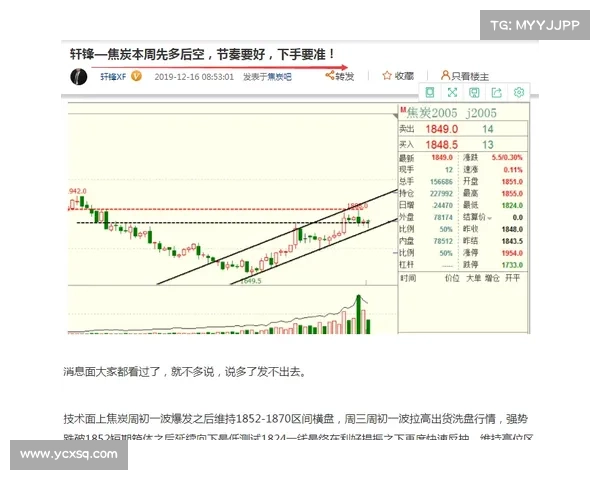Click the 开平 column header
This screenshot has width=600, height=480.
point(512,278)
